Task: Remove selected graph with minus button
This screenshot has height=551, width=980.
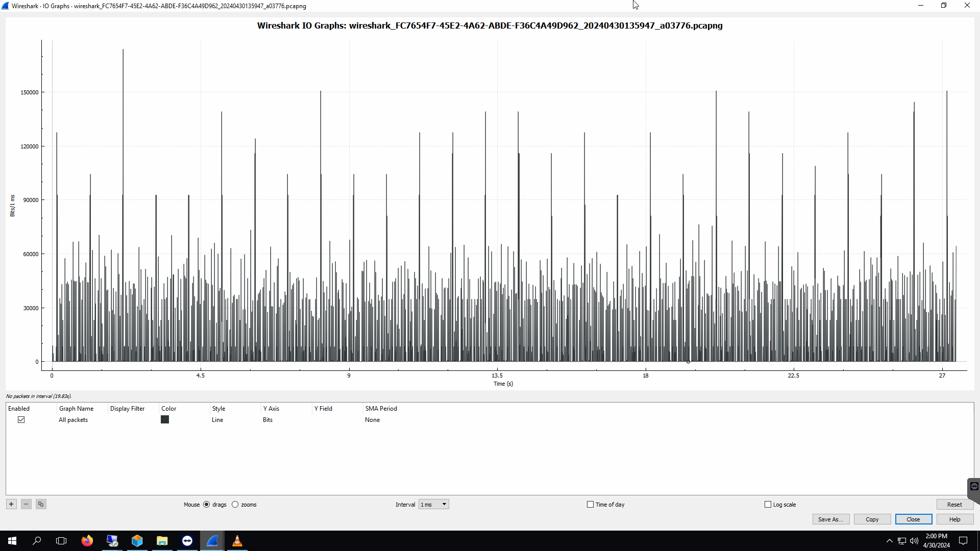Action: point(26,504)
